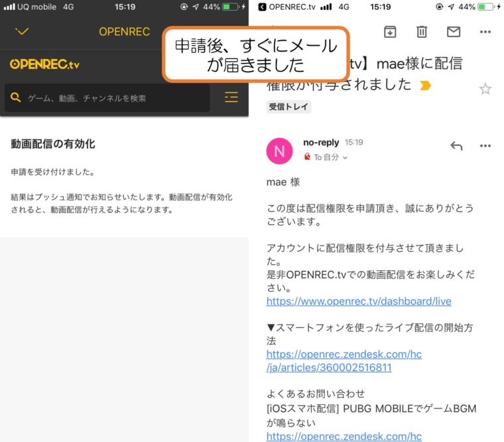Focus the game, video, channel search field

point(107,98)
